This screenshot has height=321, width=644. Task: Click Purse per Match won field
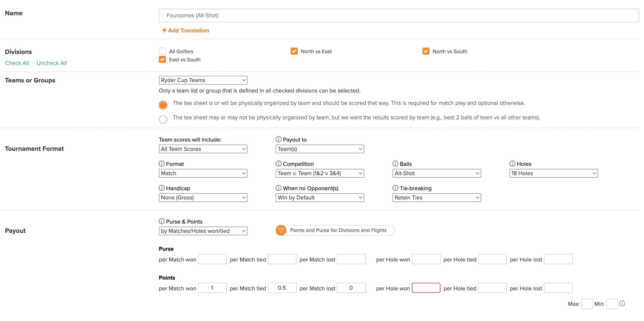[212, 259]
